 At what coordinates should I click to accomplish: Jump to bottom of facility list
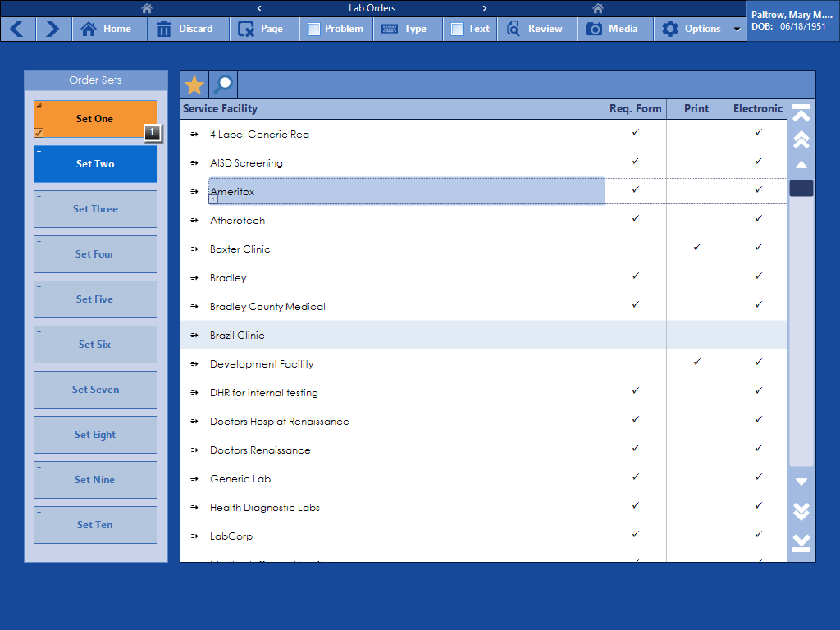point(801,542)
